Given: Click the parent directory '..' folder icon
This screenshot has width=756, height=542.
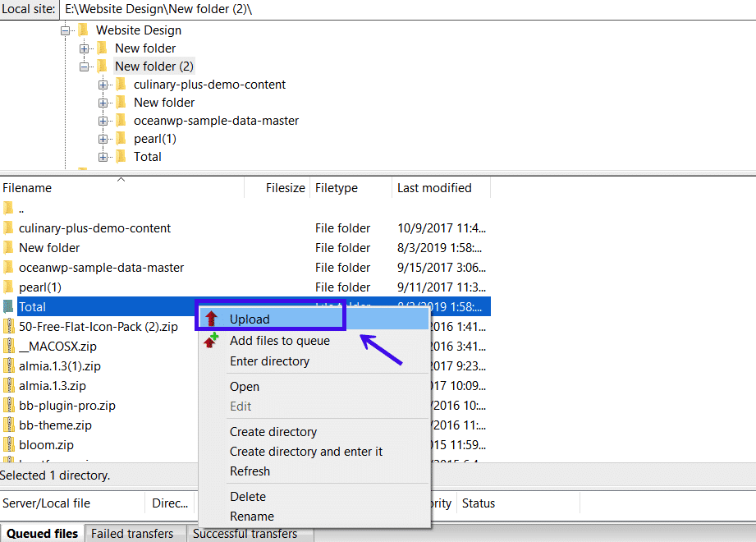Looking at the screenshot, I should [x=8, y=208].
